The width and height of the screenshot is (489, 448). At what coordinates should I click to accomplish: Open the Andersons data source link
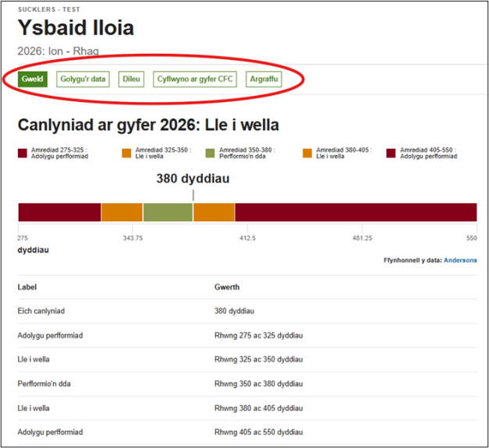460,260
